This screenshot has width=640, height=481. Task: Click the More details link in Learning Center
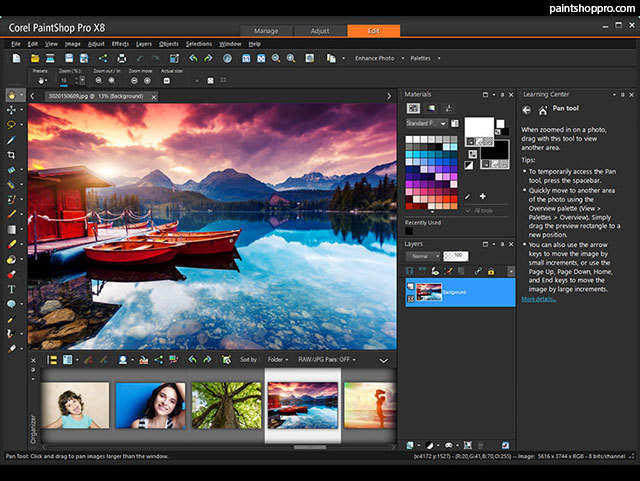point(538,299)
